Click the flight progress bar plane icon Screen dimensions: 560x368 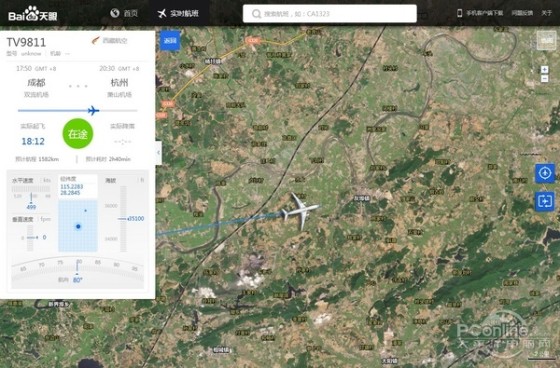click(x=93, y=110)
